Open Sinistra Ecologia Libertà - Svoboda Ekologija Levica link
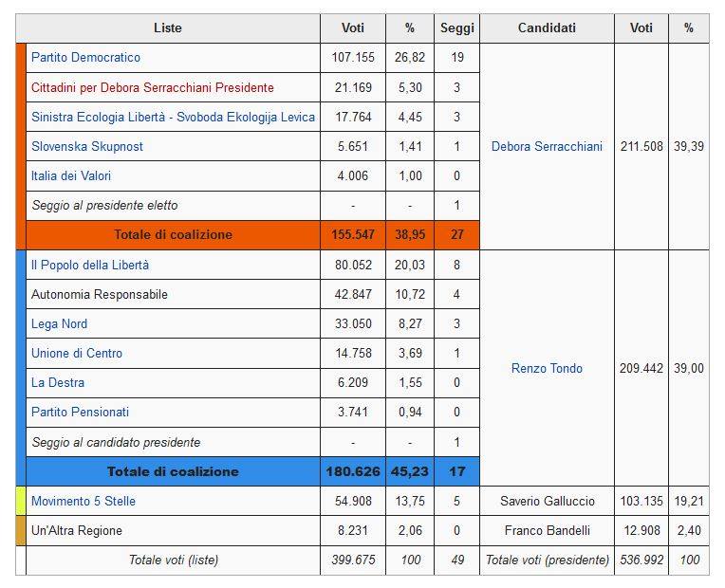 173,117
